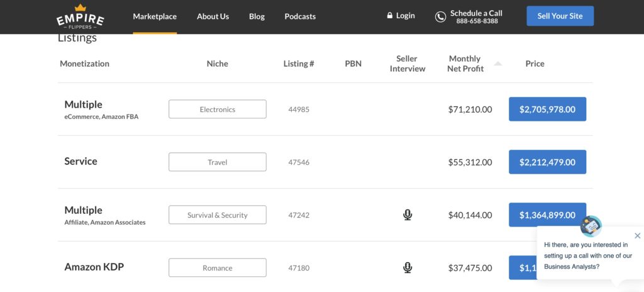Select the Survival & Security niche tag
Image resolution: width=644 pixels, height=292 pixels.
point(217,215)
